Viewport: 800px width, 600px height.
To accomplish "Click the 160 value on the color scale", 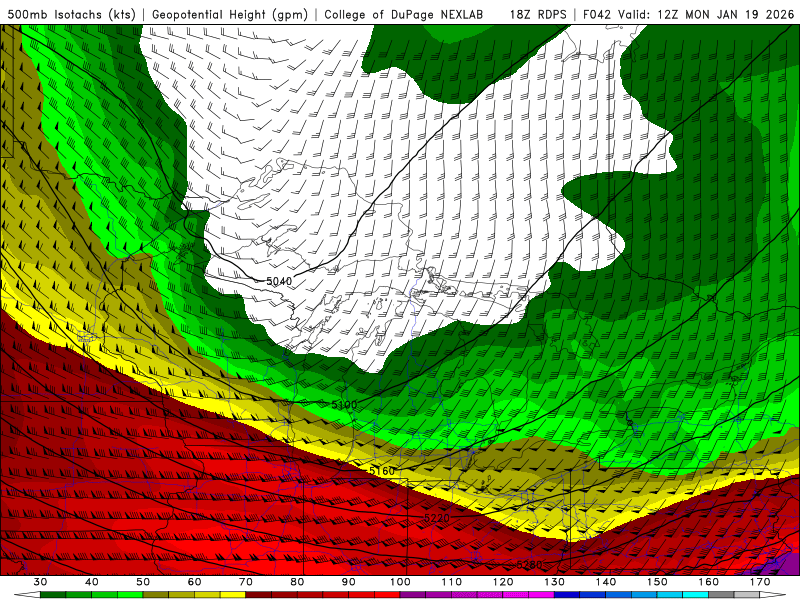I will tap(709, 582).
